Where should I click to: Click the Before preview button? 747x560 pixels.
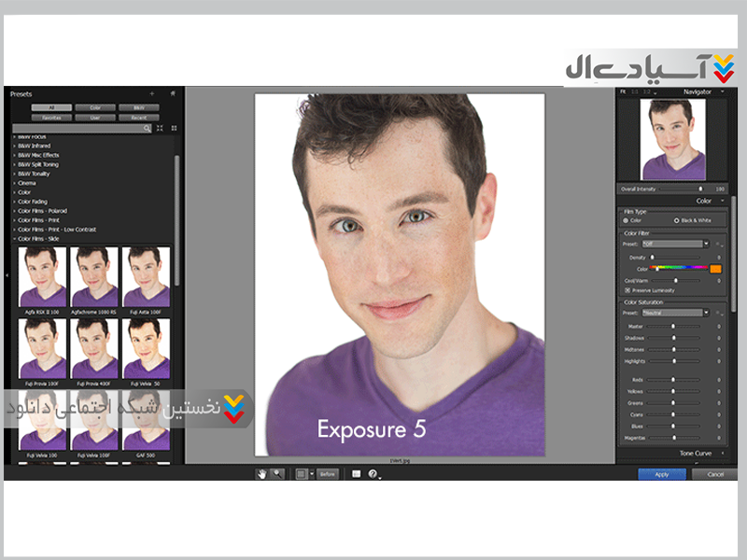(327, 474)
